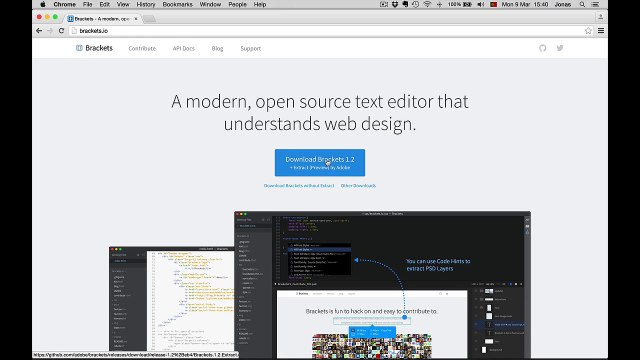Open the Bookmarks menu
The width and height of the screenshot is (640, 360).
click(178, 4)
